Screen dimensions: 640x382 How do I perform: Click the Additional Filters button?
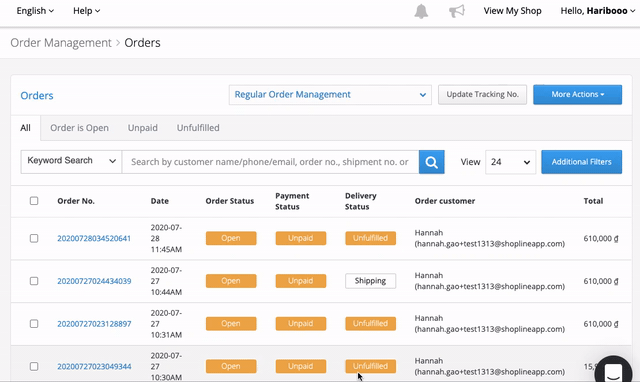tap(582, 162)
